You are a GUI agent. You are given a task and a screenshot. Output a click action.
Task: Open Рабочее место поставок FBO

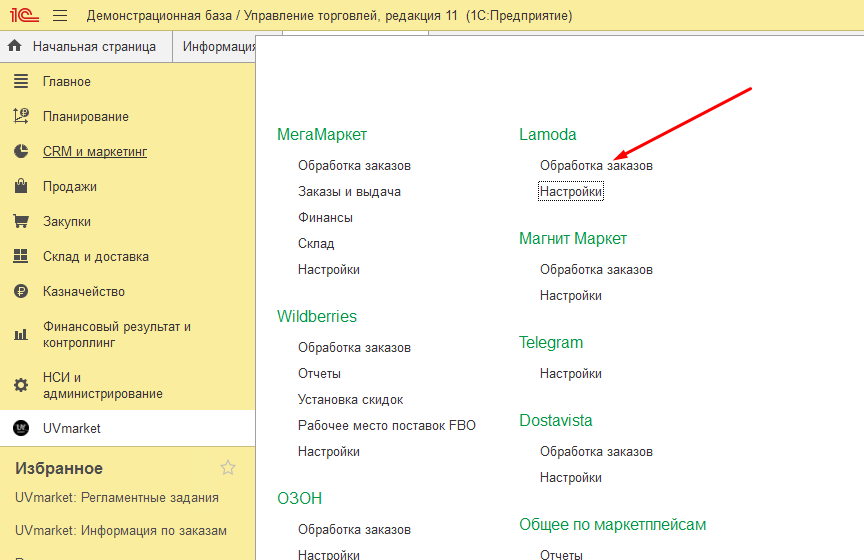(x=386, y=425)
